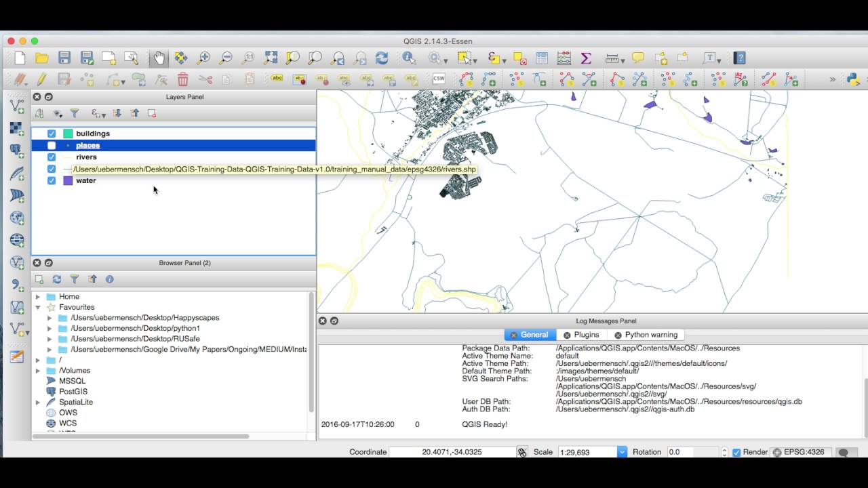Open a project with the yellow folder icon
Screen dimensions: 868x488
point(42,58)
